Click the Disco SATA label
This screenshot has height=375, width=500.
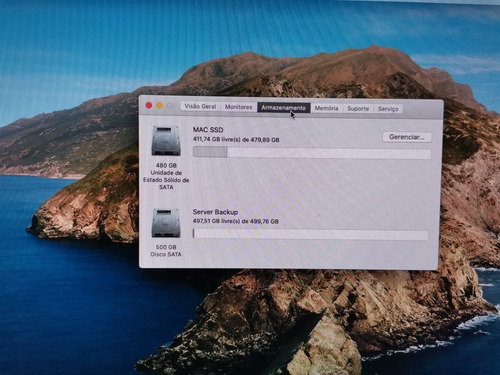coord(166,254)
